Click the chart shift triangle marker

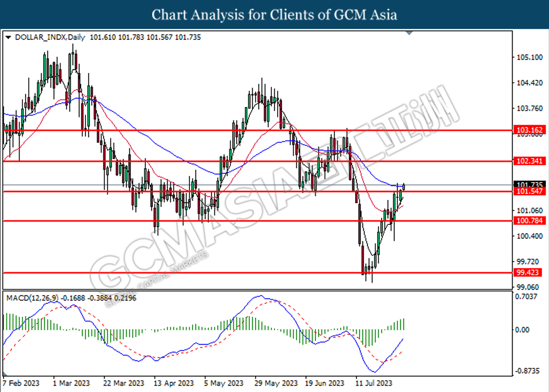click(x=410, y=33)
